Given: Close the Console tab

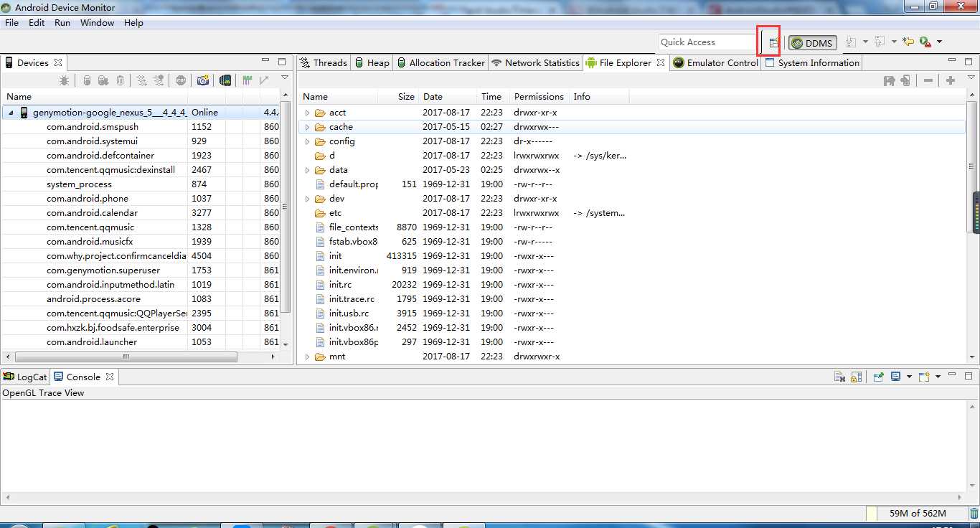Looking at the screenshot, I should click(110, 377).
